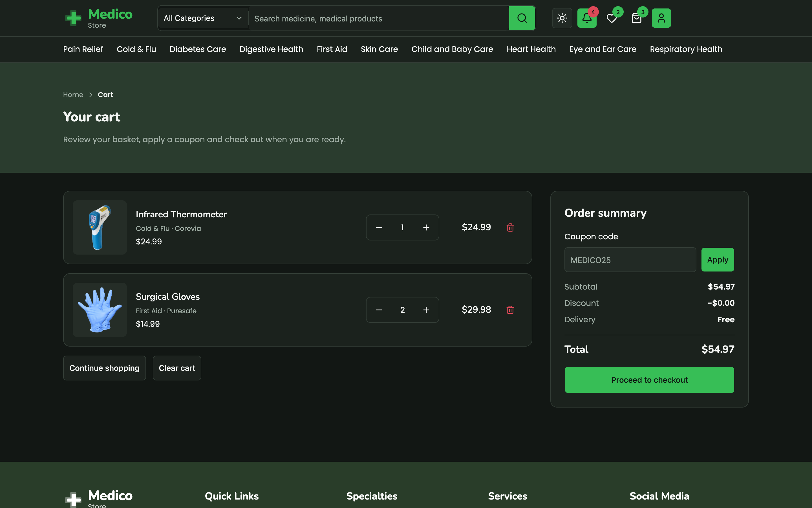Open the Surgical Gloves product thumbnail

(100, 310)
